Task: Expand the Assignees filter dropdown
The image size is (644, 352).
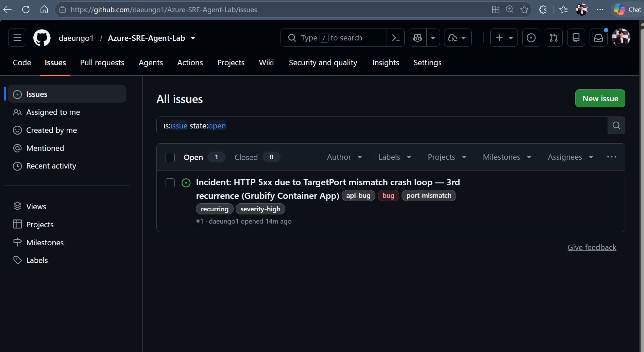Action: click(x=570, y=157)
